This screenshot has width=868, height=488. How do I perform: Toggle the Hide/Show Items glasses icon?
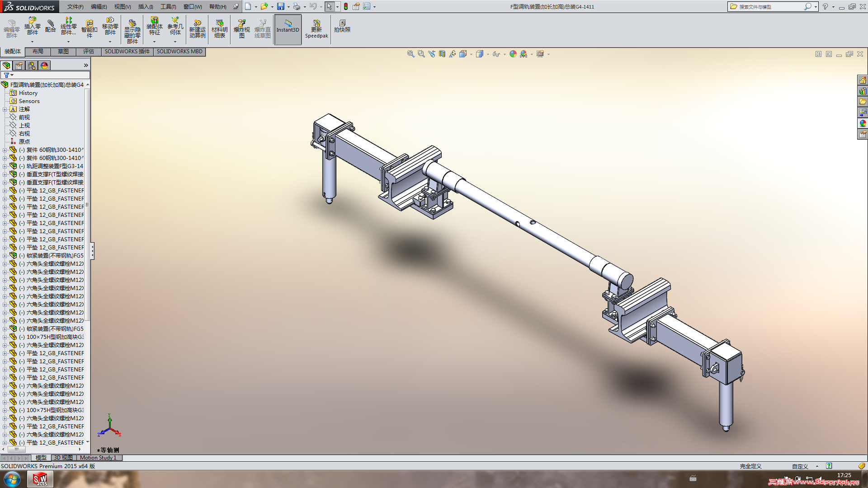pos(496,54)
